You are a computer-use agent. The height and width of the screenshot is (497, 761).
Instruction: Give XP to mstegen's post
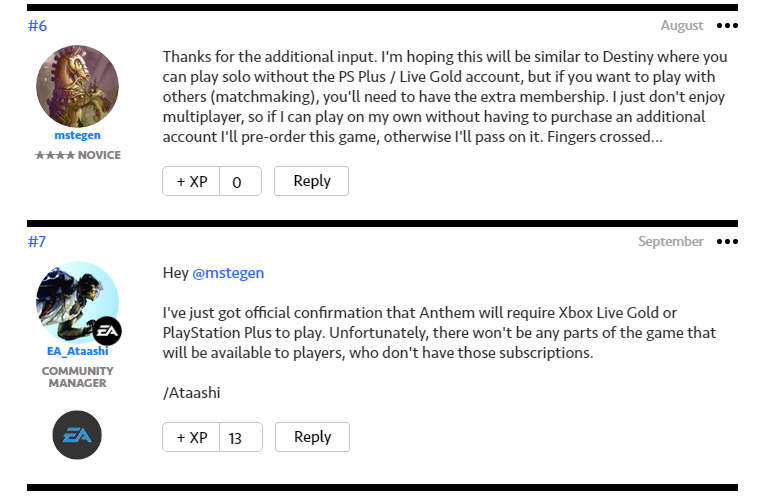[191, 181]
